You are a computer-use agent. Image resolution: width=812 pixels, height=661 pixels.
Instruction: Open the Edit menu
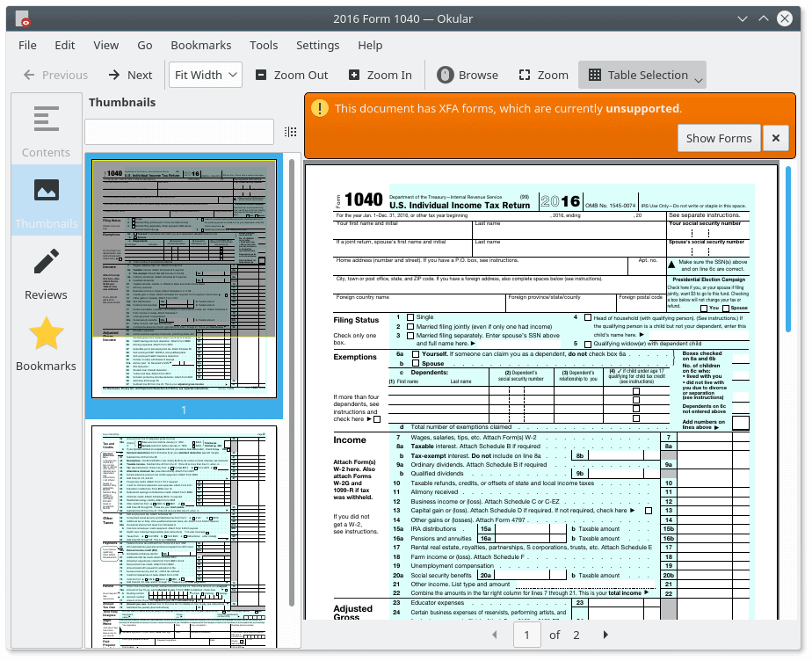(x=65, y=46)
